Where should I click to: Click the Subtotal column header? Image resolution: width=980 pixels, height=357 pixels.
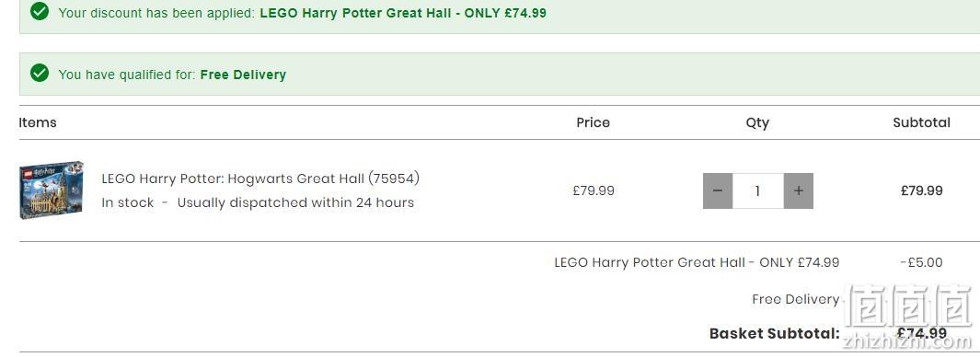pyautogui.click(x=921, y=122)
